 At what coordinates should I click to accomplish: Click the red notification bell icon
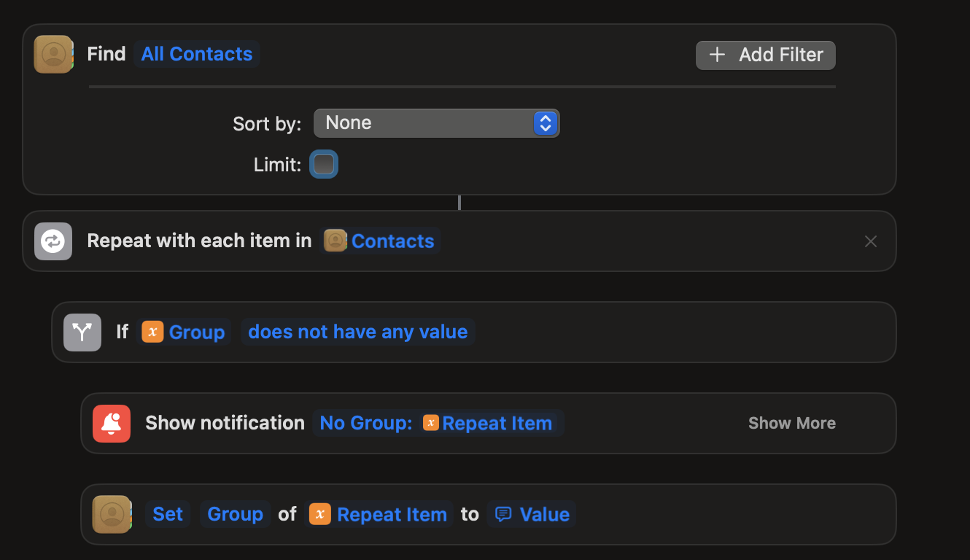[112, 424]
